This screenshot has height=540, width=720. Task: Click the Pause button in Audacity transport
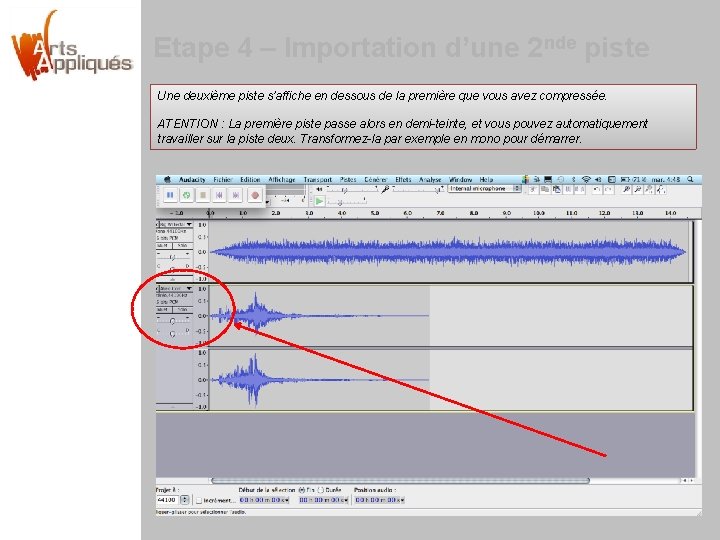tap(169, 195)
